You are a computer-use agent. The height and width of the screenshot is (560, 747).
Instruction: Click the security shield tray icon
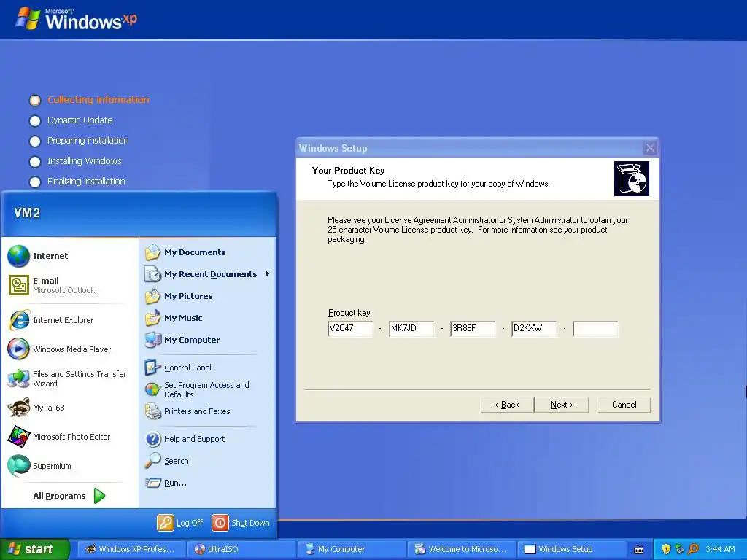click(666, 549)
